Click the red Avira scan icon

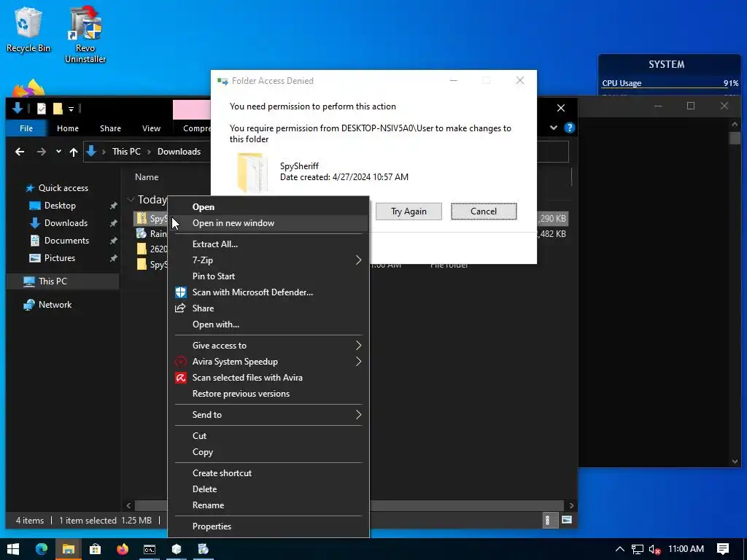(181, 378)
